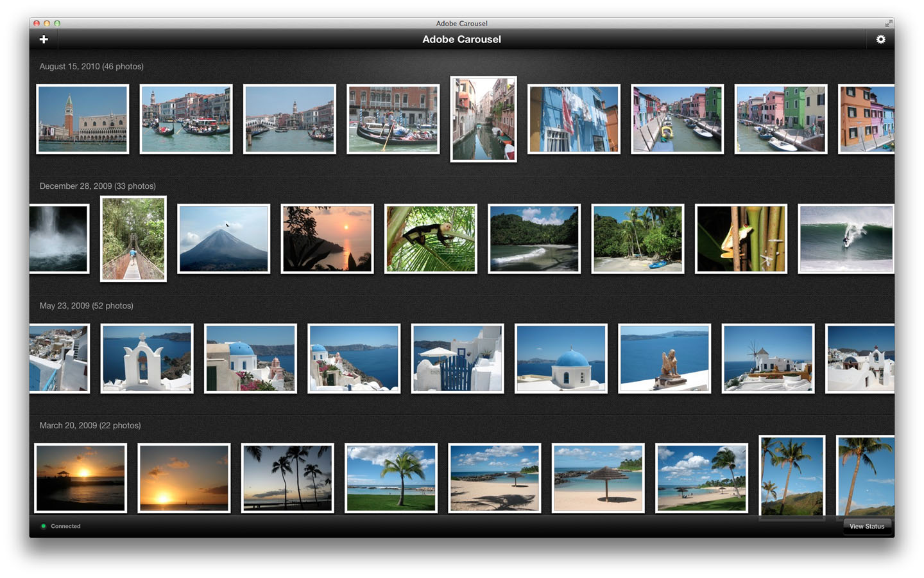Select the narrow Venice canal portrait photo

point(483,119)
